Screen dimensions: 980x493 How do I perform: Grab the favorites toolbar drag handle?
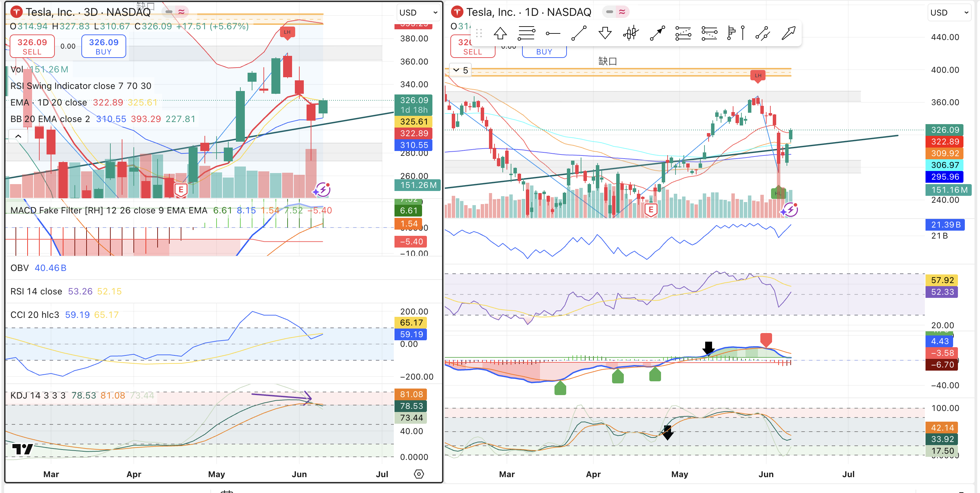479,33
